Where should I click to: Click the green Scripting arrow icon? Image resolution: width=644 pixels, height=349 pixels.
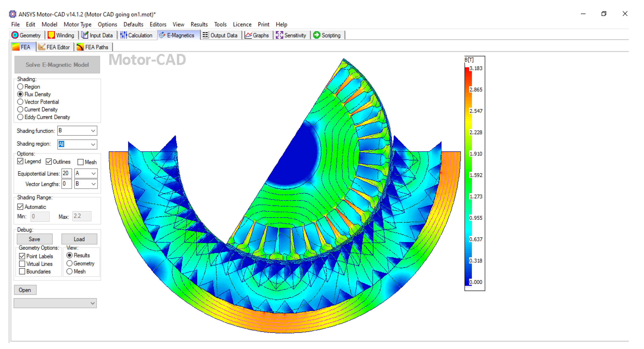tap(317, 35)
